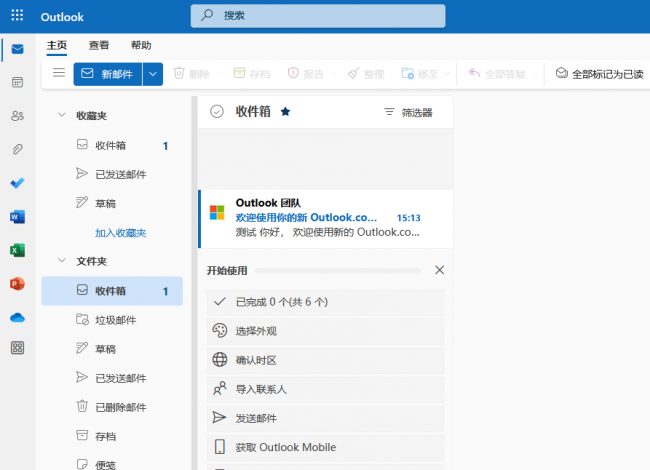
Task: Click the 整理 sweep toolbar button
Action: 366,74
